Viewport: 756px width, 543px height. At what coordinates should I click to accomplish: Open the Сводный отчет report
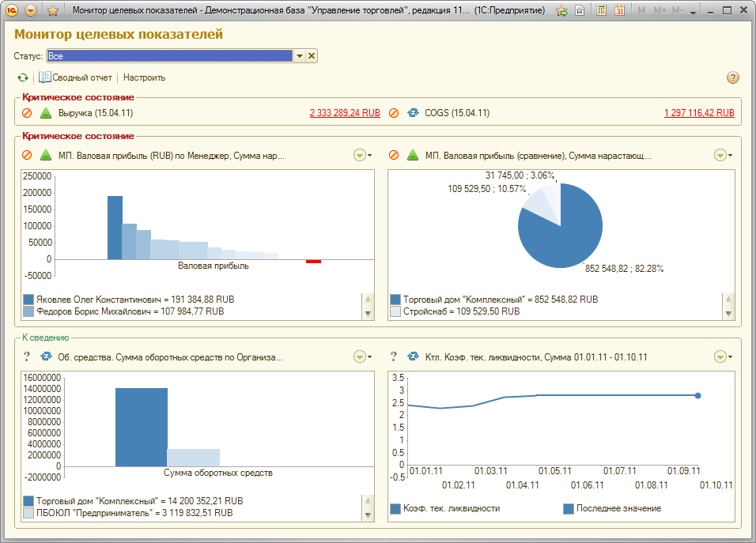point(76,77)
